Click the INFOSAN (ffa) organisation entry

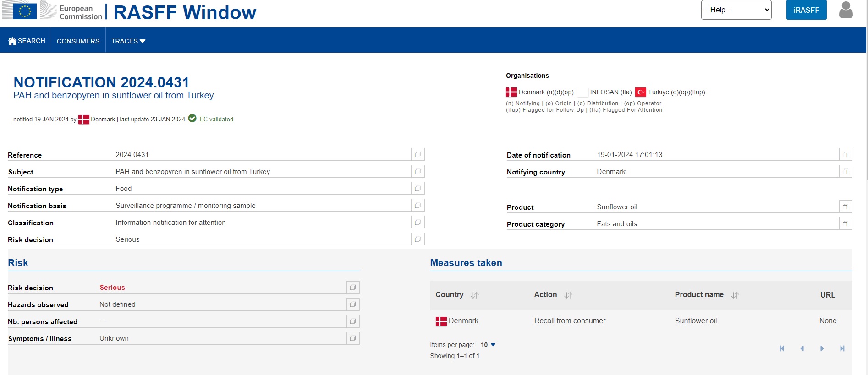pos(605,92)
